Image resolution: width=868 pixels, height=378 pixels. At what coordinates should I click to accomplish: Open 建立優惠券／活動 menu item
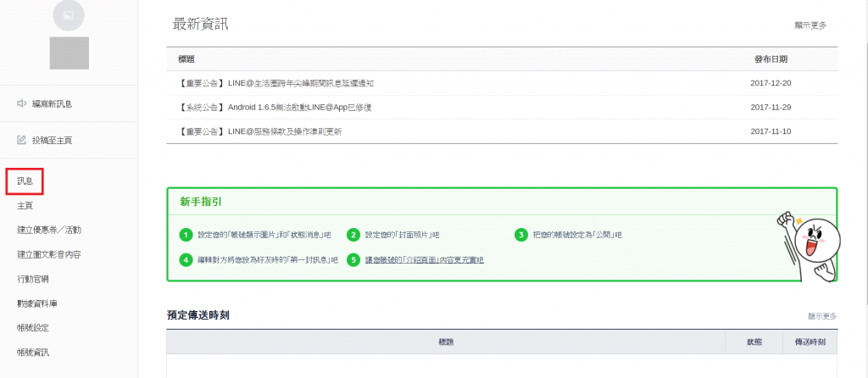tap(49, 231)
